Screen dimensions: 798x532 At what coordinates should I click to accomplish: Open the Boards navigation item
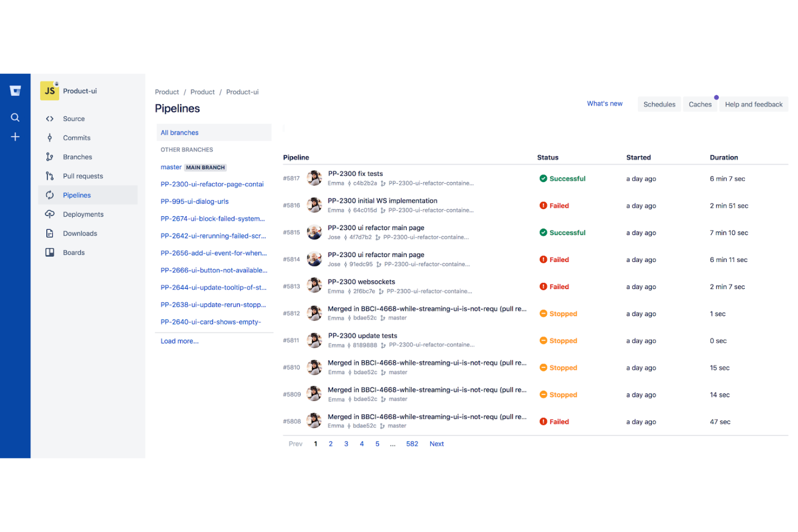[x=73, y=252]
